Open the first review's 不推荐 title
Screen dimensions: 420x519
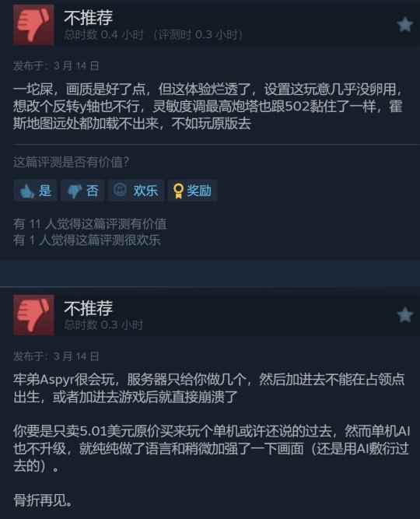pyautogui.click(x=89, y=18)
